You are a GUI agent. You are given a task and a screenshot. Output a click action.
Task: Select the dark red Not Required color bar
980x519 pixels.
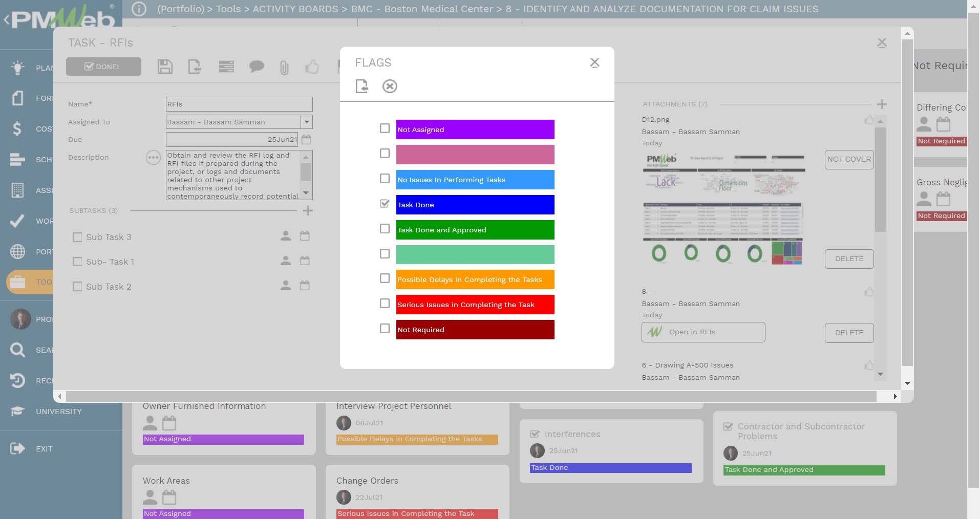[x=475, y=330]
